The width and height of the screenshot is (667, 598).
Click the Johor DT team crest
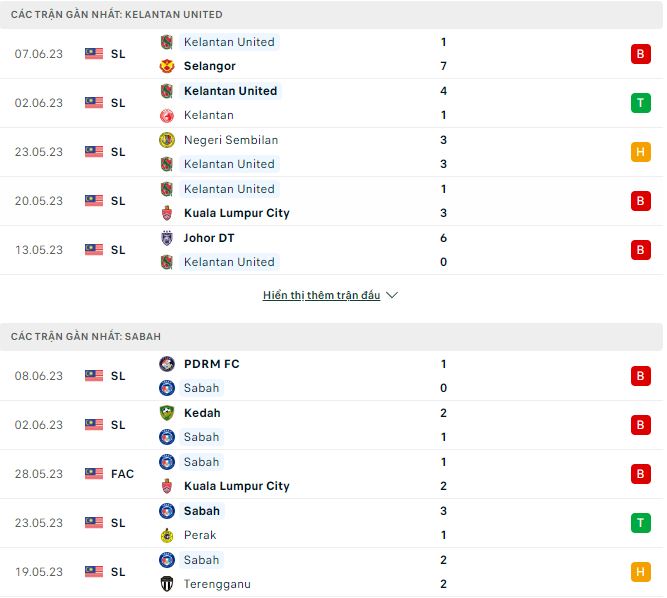[167, 238]
